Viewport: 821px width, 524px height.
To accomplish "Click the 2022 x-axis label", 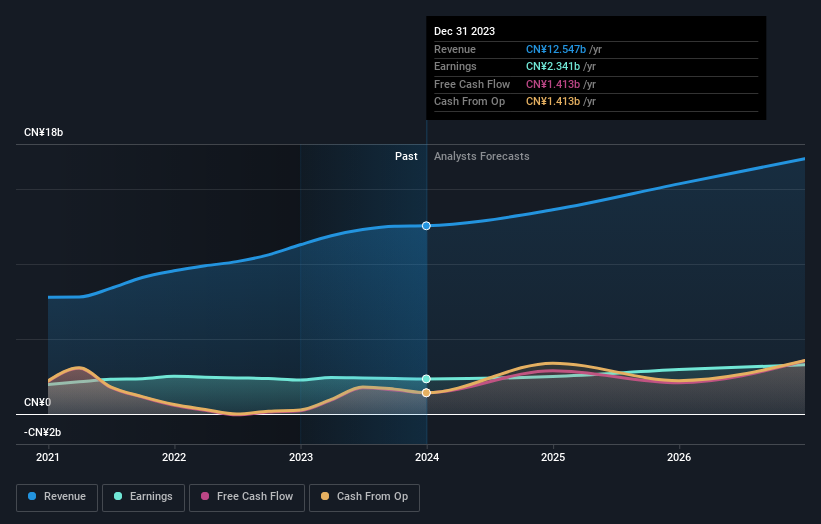I will click(174, 457).
